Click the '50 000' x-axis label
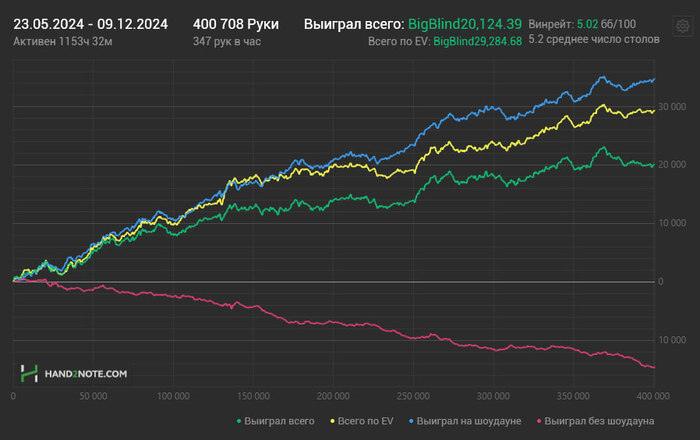This screenshot has height=440, width=700. point(93,396)
